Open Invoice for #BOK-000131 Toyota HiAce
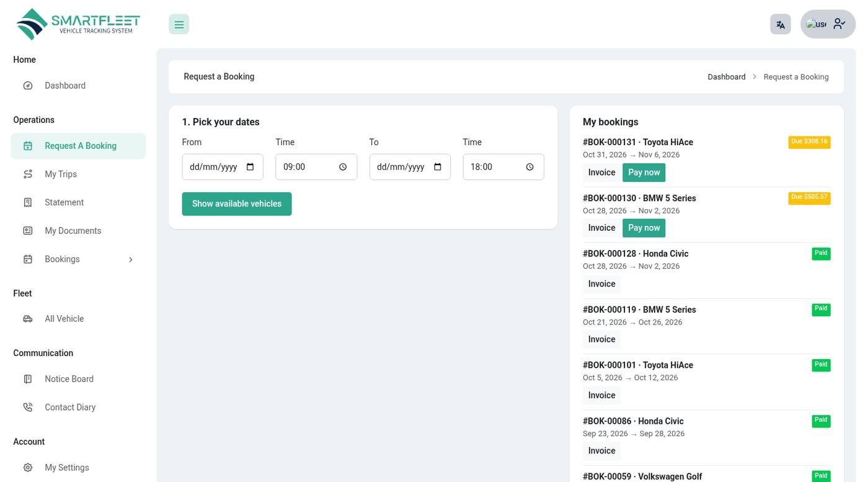The width and height of the screenshot is (868, 482). coord(601,172)
